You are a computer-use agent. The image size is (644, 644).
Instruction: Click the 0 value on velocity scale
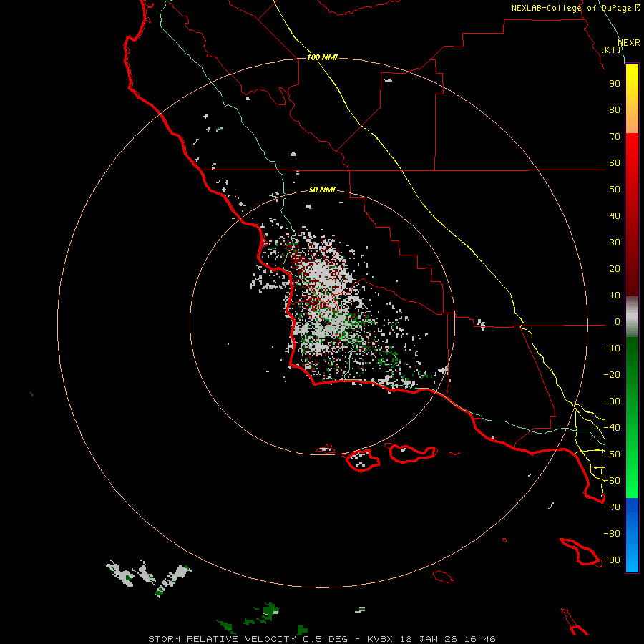point(618,322)
